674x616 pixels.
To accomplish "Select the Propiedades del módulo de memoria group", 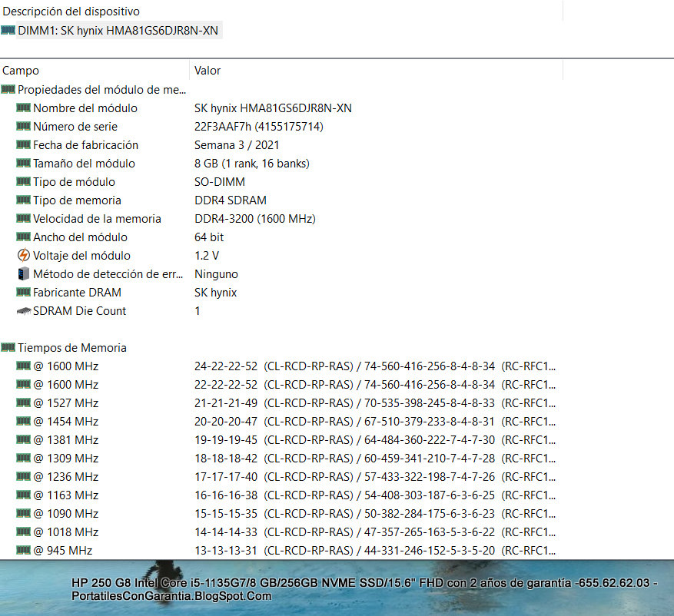I will tap(102, 89).
